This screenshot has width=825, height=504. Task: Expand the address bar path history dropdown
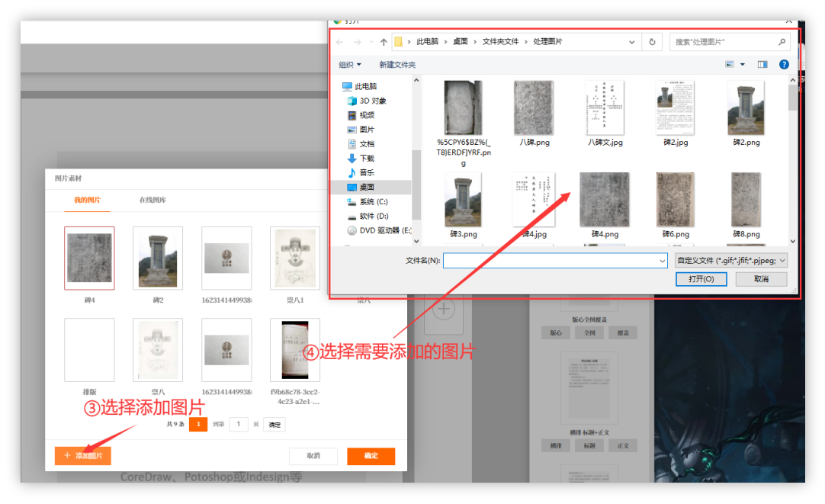tap(632, 42)
